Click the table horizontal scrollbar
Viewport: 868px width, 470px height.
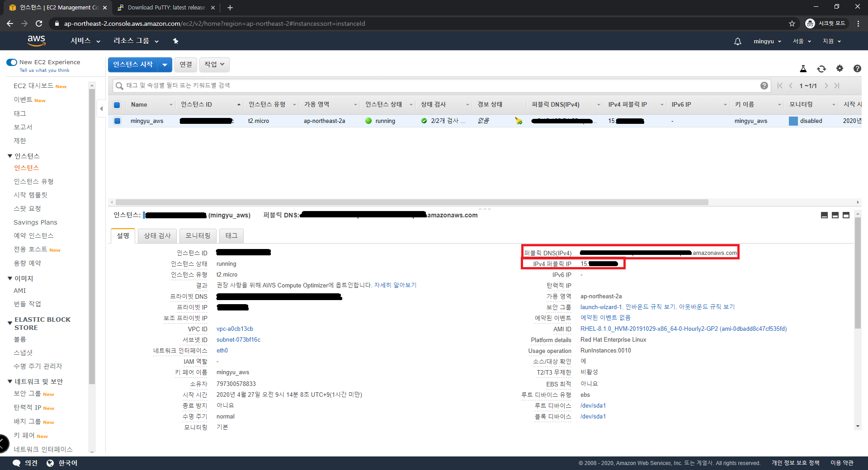click(411, 202)
